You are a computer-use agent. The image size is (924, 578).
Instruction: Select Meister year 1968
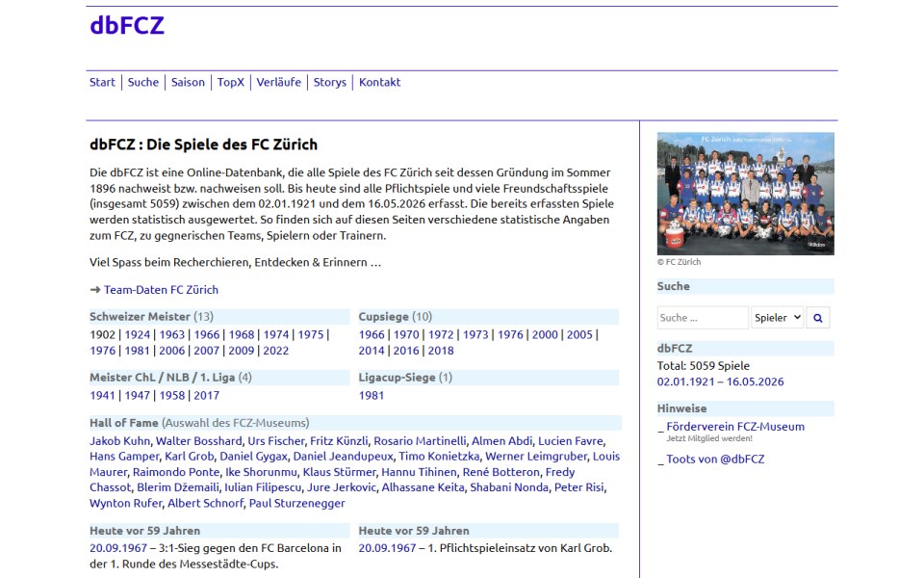(x=242, y=334)
